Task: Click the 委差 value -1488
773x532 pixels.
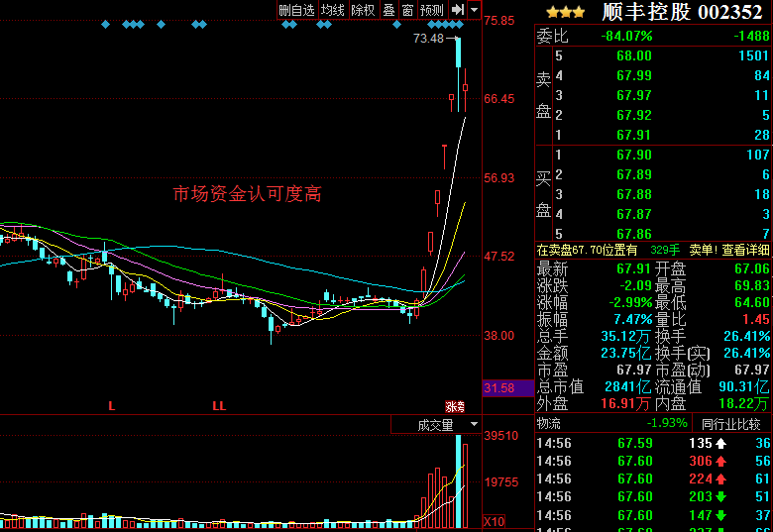Action: pos(751,36)
